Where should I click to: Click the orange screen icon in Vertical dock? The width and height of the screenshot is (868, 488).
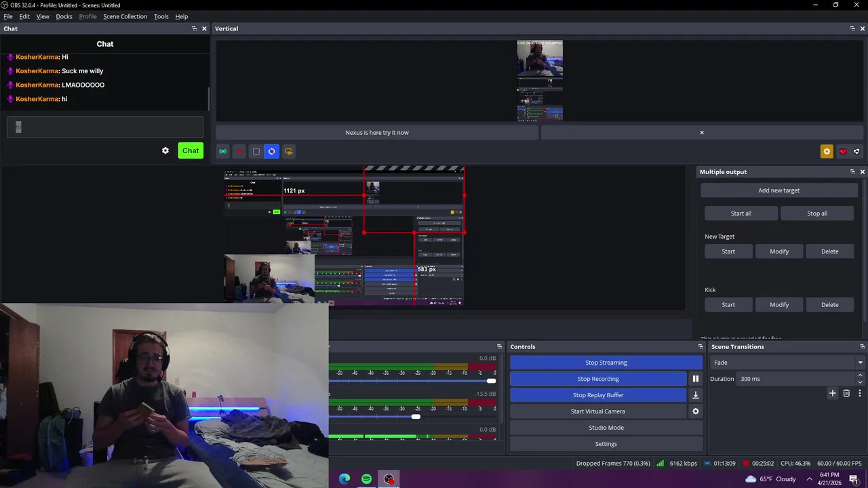click(x=289, y=151)
